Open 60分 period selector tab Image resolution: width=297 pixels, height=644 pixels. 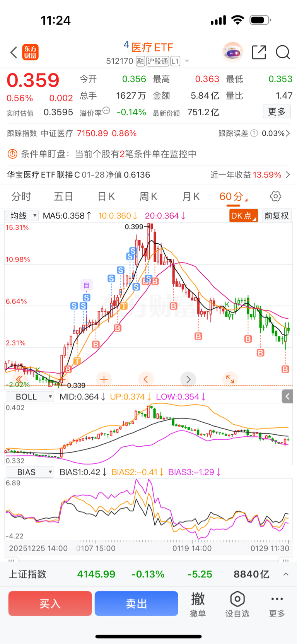[x=233, y=196]
